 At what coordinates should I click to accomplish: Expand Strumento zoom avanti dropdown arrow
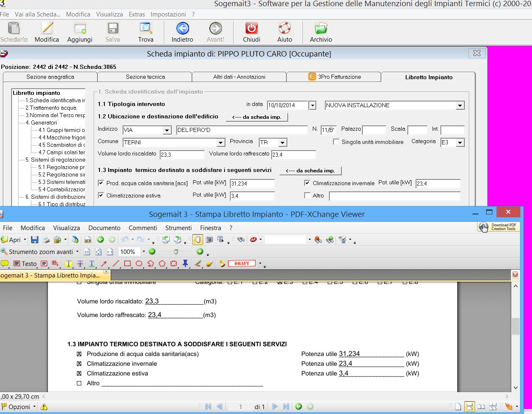[77, 252]
